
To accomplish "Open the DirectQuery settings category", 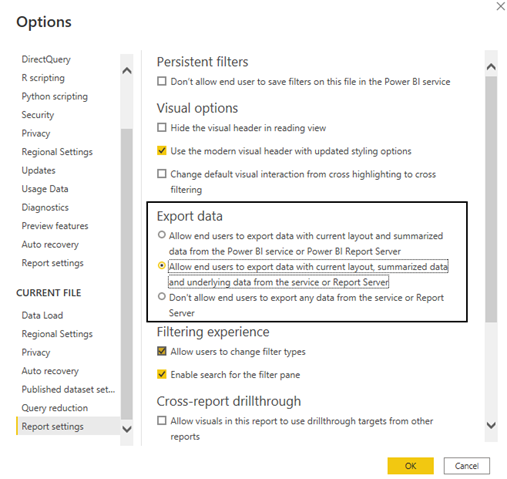I will pos(46,59).
